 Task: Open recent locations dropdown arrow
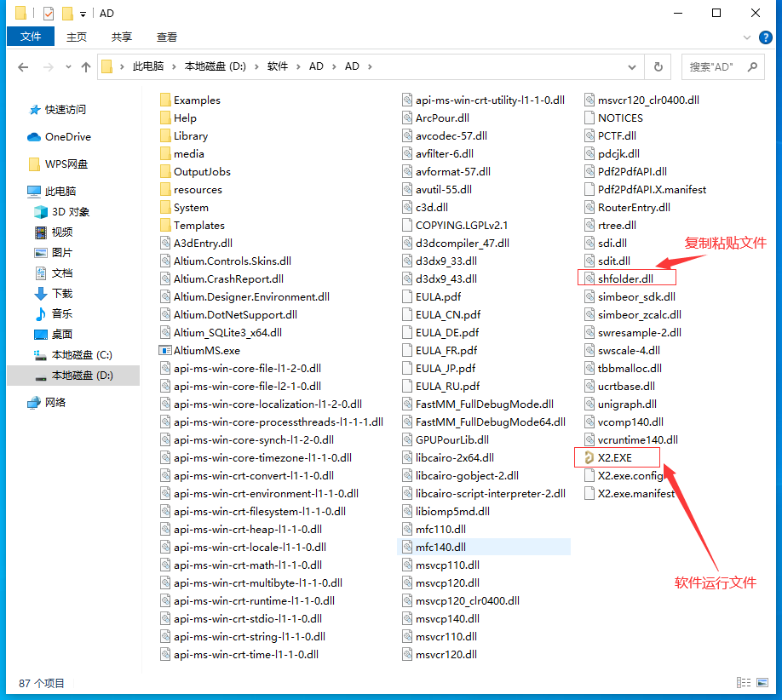coord(68,66)
